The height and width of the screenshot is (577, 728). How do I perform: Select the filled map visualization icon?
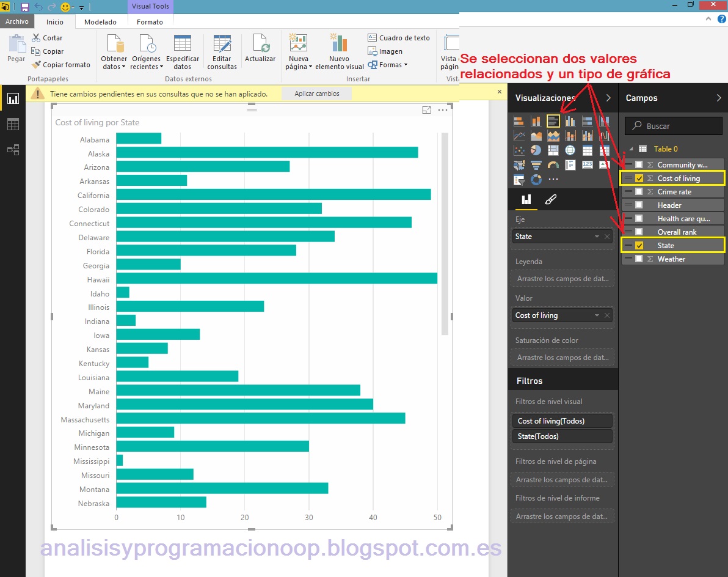pos(519,164)
